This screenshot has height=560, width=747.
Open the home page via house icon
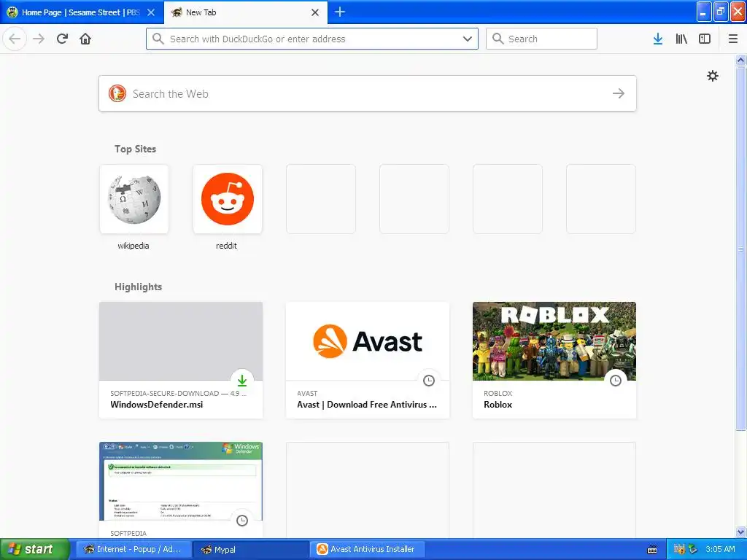coord(85,39)
